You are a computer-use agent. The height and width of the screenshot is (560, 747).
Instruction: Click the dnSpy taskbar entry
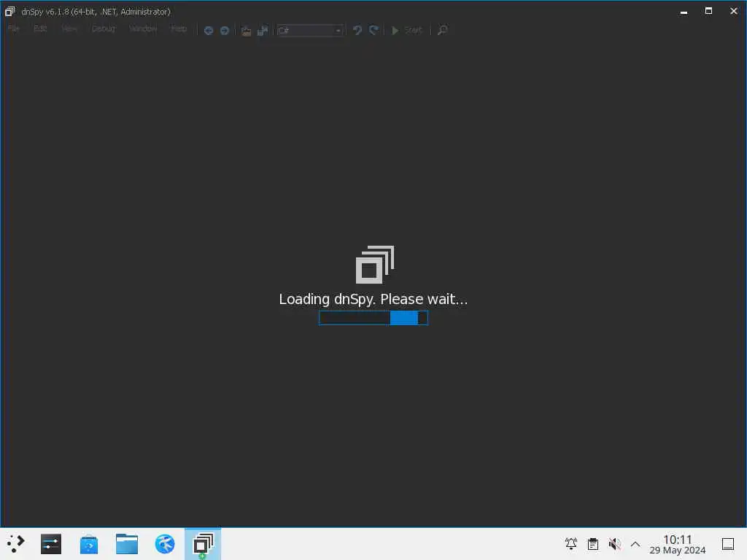pos(203,544)
